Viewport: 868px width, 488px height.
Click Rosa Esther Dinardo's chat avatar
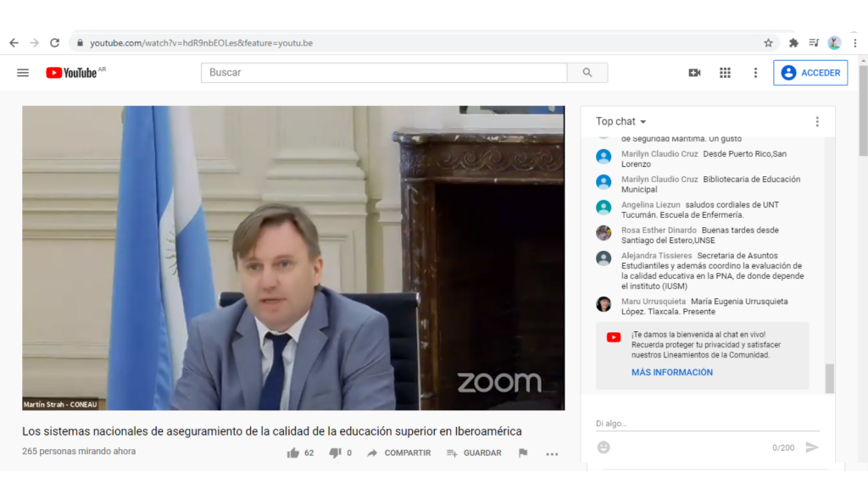point(604,233)
